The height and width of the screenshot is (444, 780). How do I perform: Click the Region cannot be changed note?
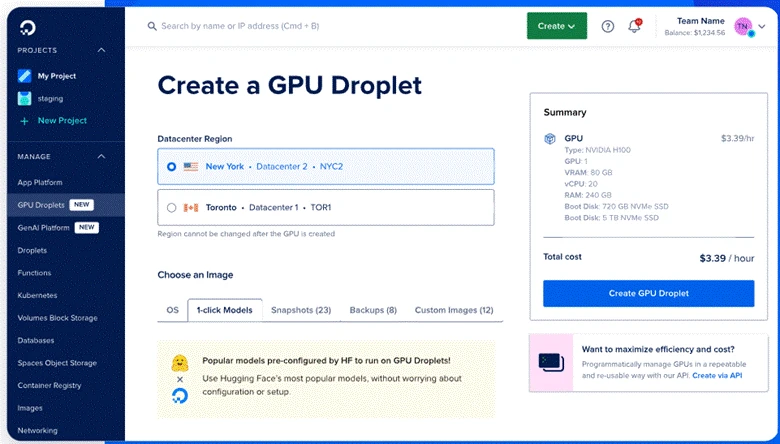click(246, 234)
